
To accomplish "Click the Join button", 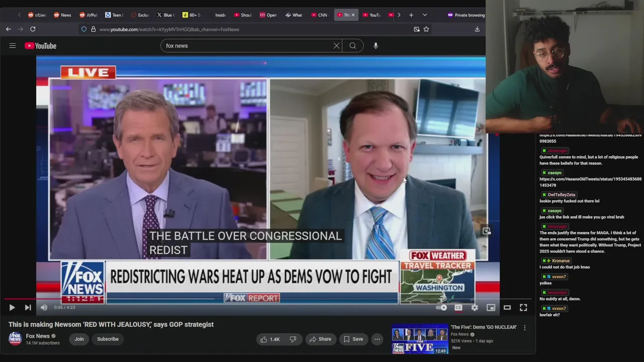I will pos(79,339).
